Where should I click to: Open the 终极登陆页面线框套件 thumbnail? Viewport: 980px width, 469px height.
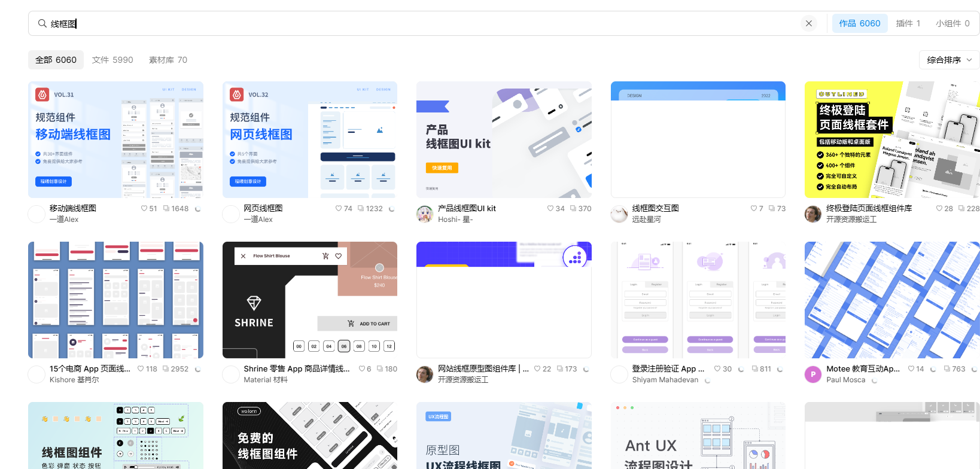tap(892, 139)
